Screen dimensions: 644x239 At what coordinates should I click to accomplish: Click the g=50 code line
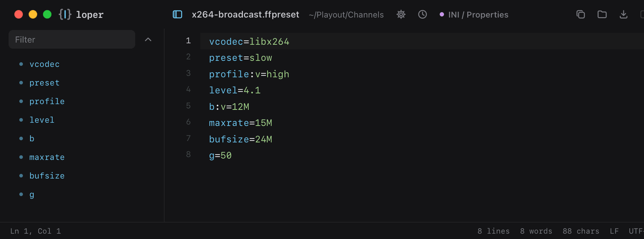point(220,156)
